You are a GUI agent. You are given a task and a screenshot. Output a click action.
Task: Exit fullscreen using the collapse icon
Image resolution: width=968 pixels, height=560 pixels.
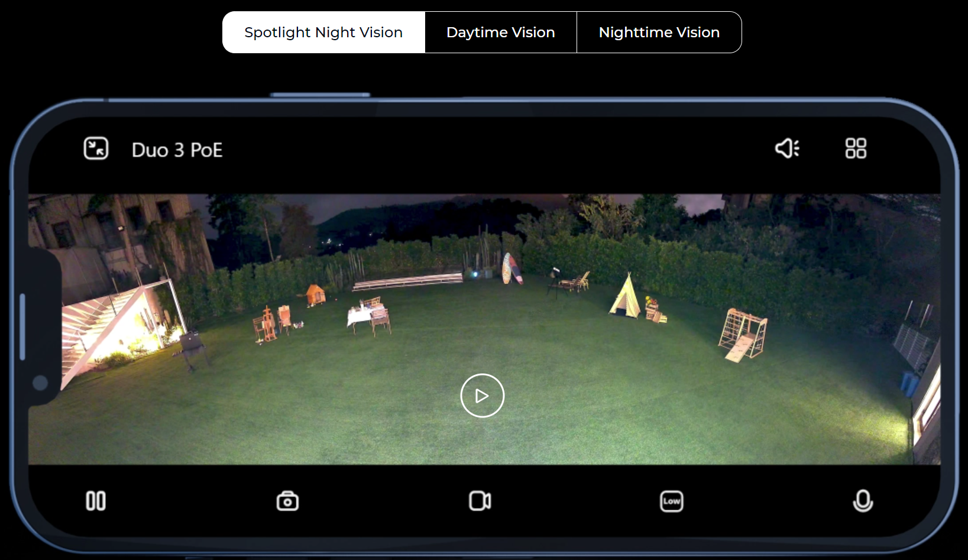[96, 148]
